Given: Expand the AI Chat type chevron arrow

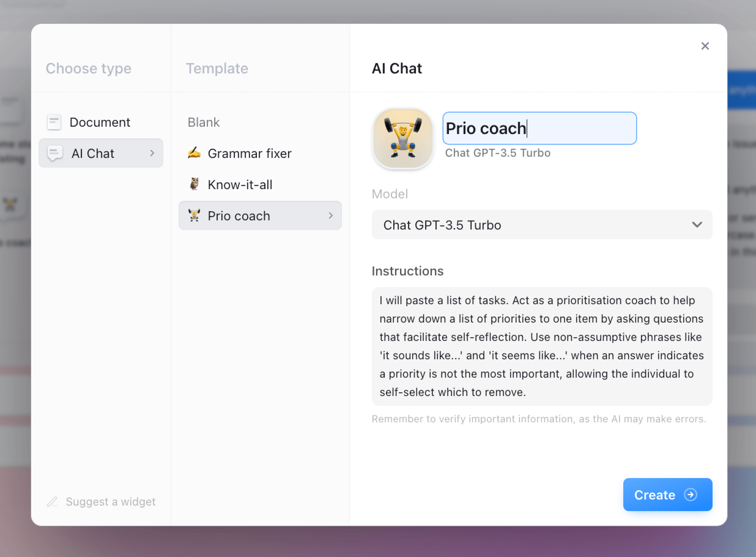Looking at the screenshot, I should (151, 153).
